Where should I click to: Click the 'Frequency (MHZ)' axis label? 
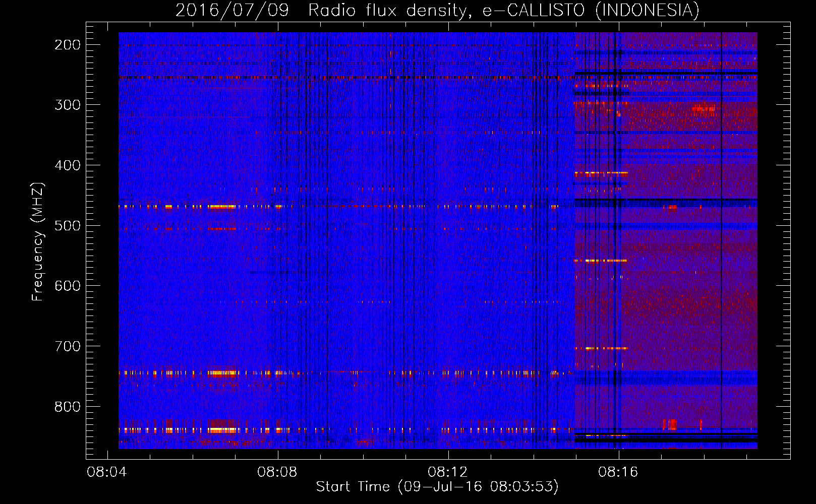pos(38,241)
